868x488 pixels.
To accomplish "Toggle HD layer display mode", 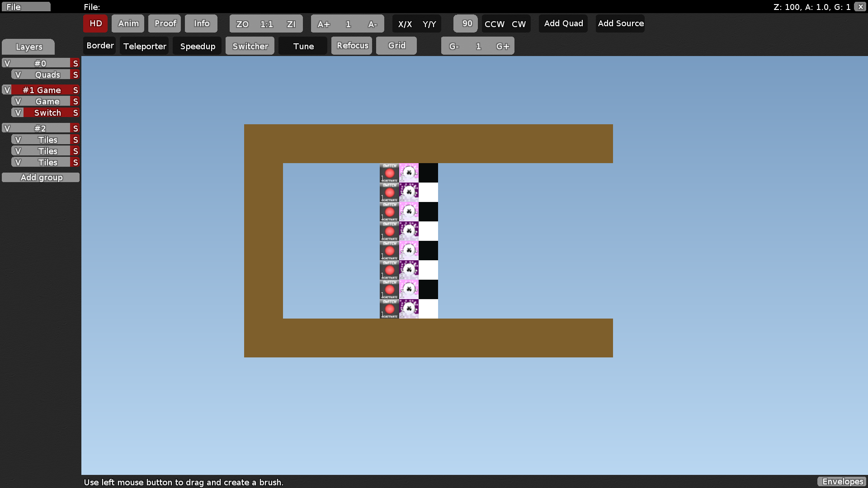I will tap(95, 23).
